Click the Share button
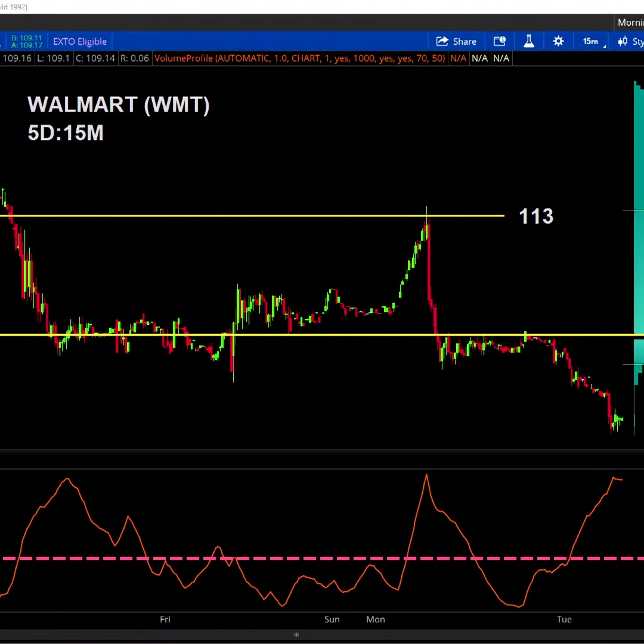Screen dimensions: 644x644 pyautogui.click(x=456, y=41)
